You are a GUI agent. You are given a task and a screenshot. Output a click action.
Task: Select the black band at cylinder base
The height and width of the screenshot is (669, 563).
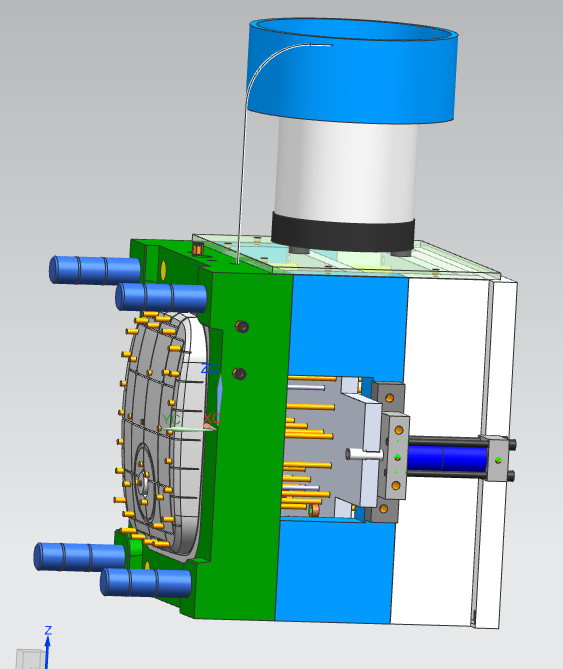[x=343, y=233]
